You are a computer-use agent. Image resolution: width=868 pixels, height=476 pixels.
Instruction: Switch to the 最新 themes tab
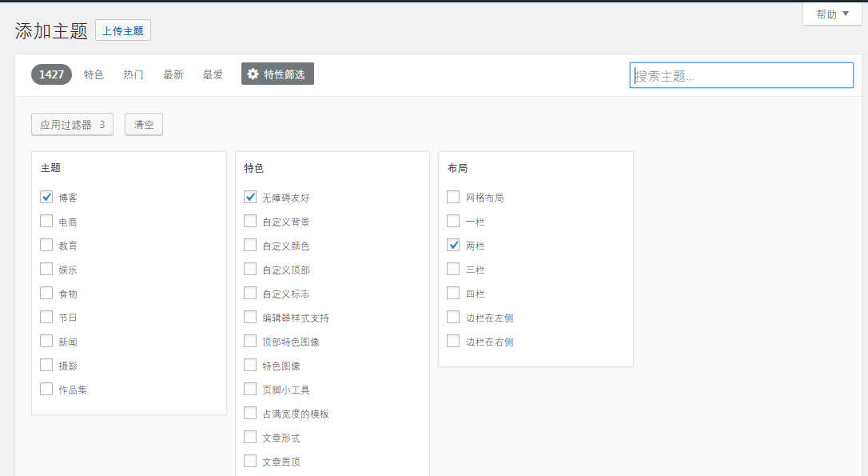click(173, 74)
